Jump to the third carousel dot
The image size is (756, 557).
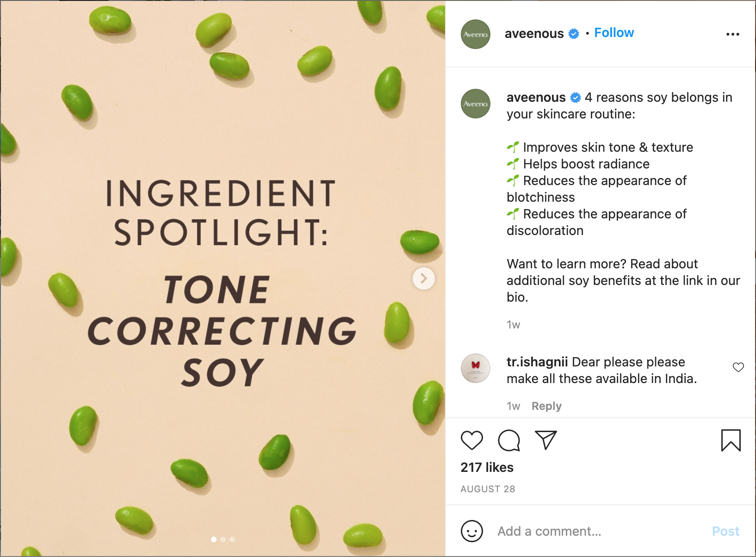pyautogui.click(x=232, y=539)
